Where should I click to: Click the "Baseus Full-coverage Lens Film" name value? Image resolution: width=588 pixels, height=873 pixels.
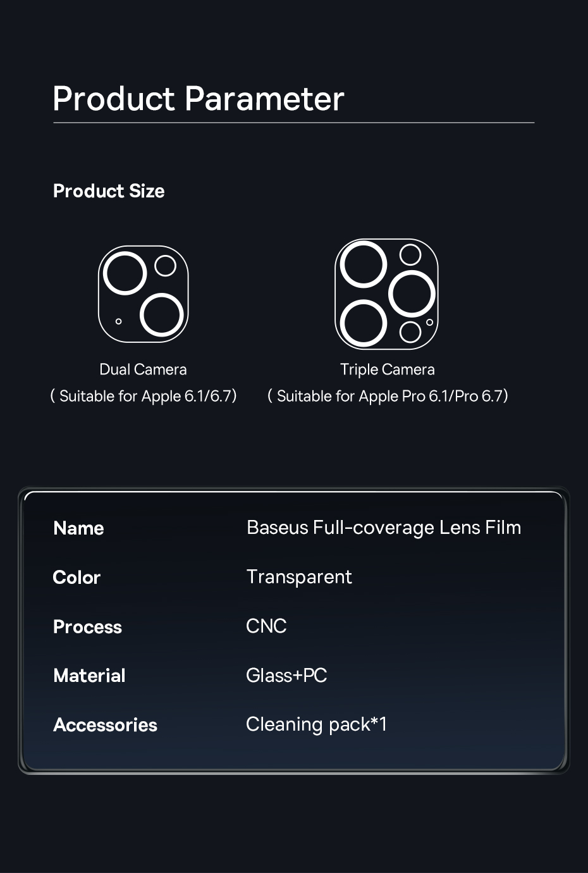pyautogui.click(x=384, y=528)
